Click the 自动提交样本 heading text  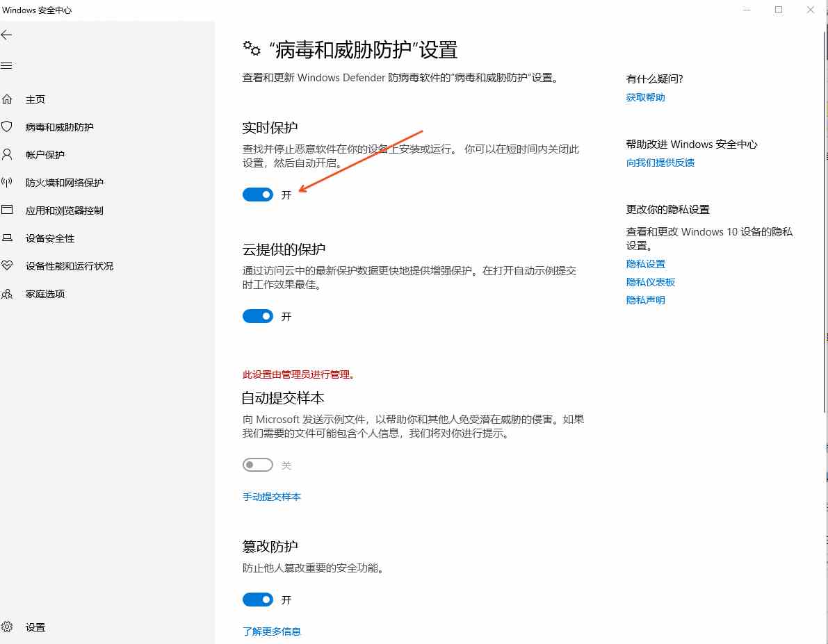(x=282, y=398)
